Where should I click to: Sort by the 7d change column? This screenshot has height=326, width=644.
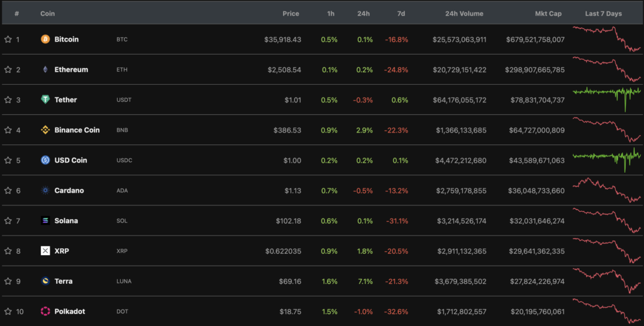[x=400, y=13]
